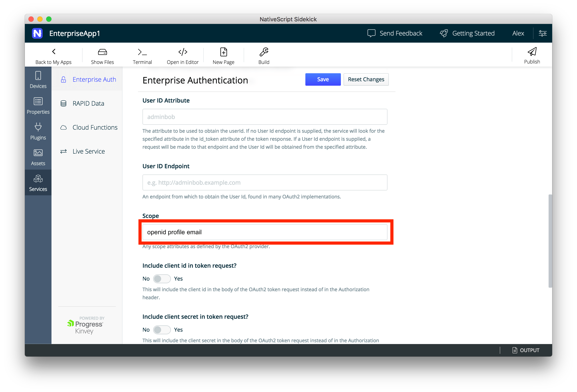This screenshot has height=392, width=577.
Task: Click the Show Files toolbar icon
Action: coord(102,52)
